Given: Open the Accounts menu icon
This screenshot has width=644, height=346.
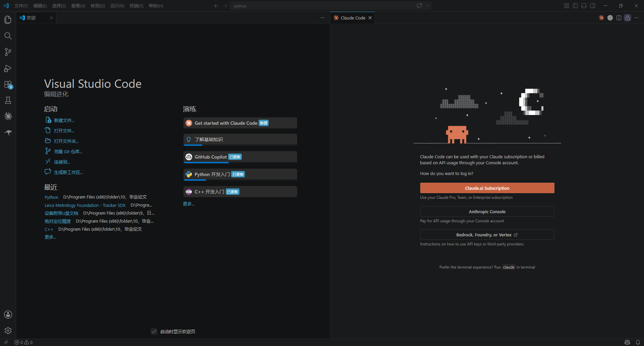Looking at the screenshot, I should tap(8, 314).
